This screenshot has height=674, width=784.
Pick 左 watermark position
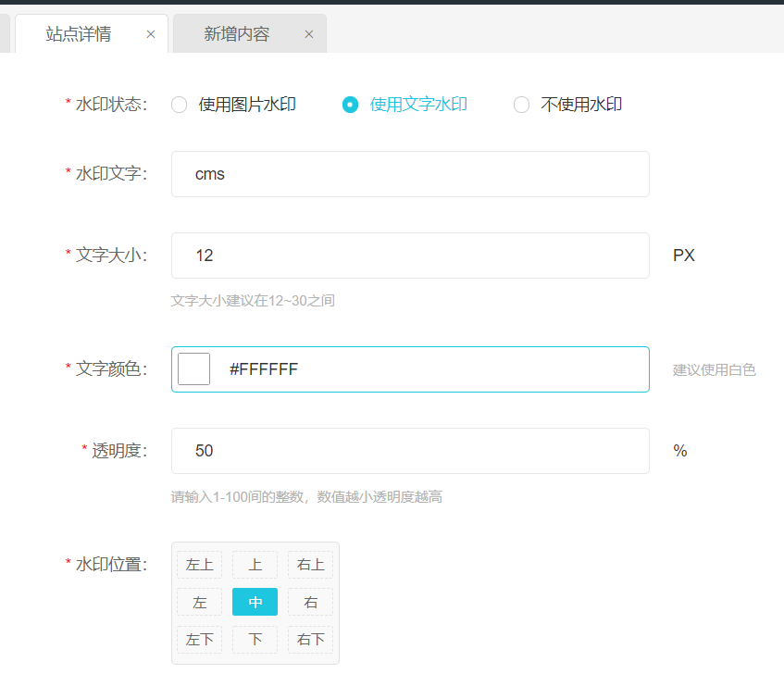(199, 603)
